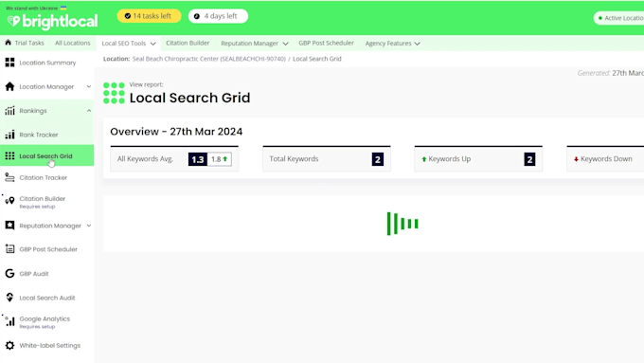
Task: Click the 14 tasks left button
Action: pyautogui.click(x=149, y=16)
